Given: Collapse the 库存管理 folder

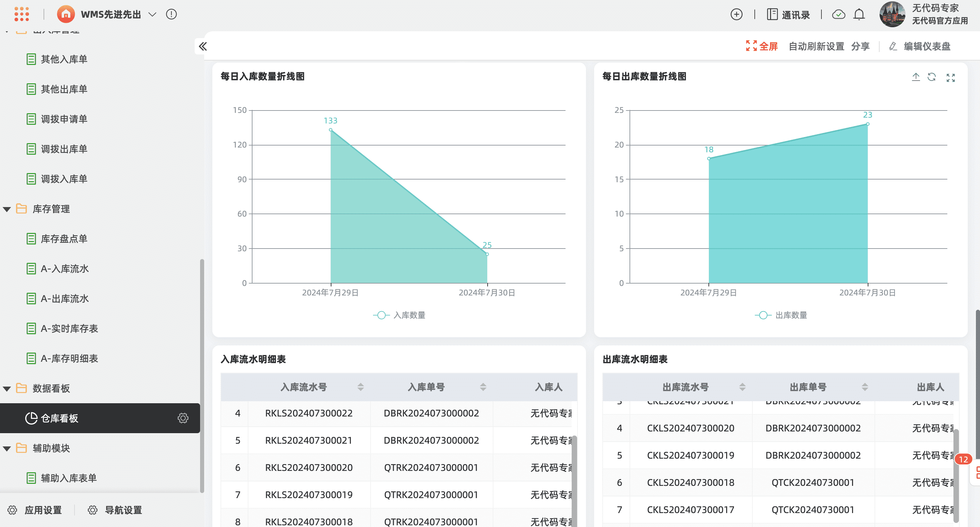Looking at the screenshot, I should pyautogui.click(x=7, y=209).
